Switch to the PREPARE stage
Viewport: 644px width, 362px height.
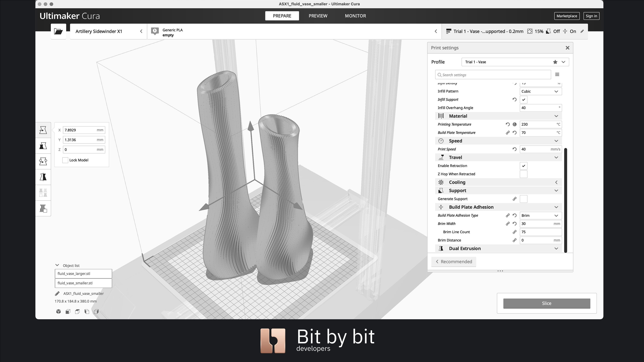click(282, 16)
